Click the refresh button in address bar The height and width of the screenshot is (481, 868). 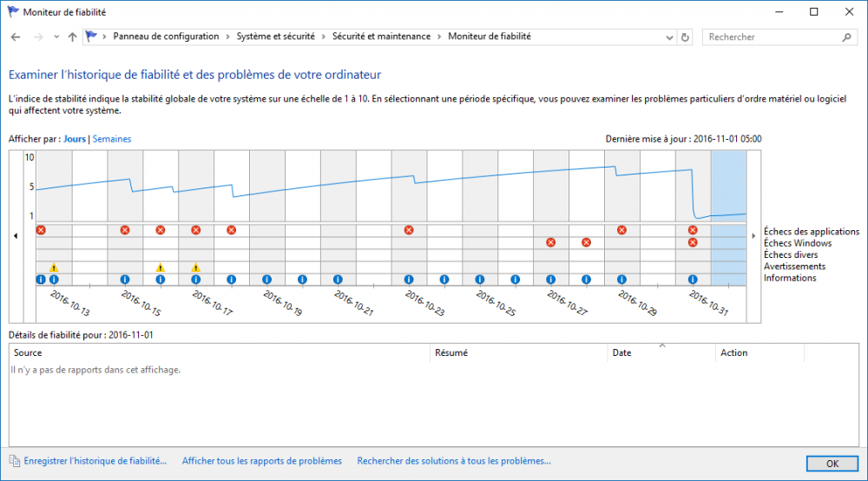coord(686,37)
